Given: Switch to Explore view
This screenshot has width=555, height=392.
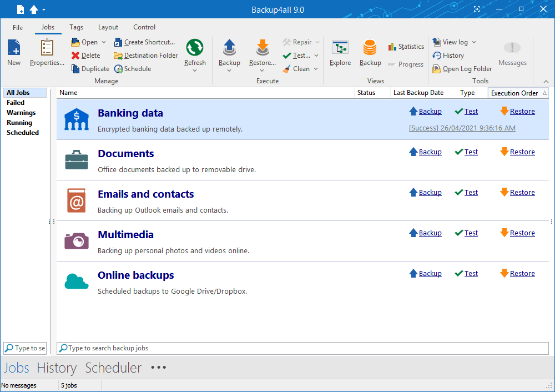Looking at the screenshot, I should (x=340, y=53).
